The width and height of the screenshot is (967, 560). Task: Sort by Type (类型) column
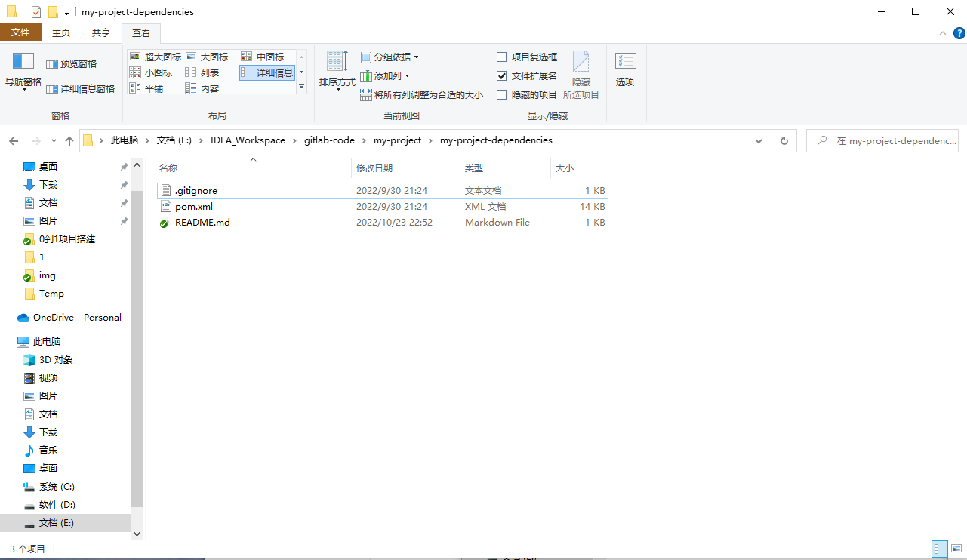(x=505, y=168)
